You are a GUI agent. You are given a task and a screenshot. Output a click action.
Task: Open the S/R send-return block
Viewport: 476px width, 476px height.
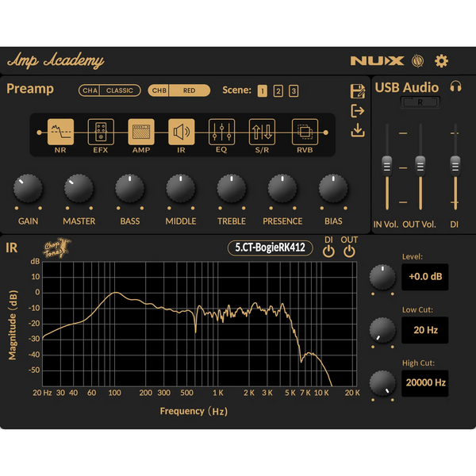[x=262, y=132]
